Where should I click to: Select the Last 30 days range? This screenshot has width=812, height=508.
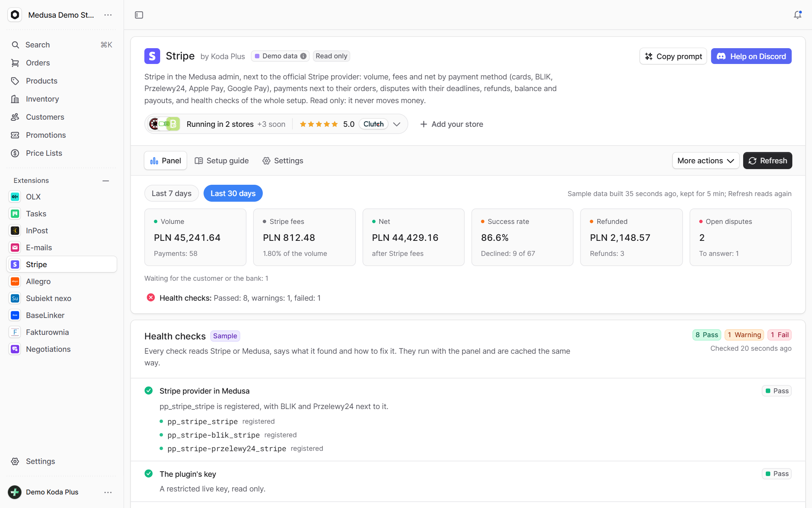point(233,193)
